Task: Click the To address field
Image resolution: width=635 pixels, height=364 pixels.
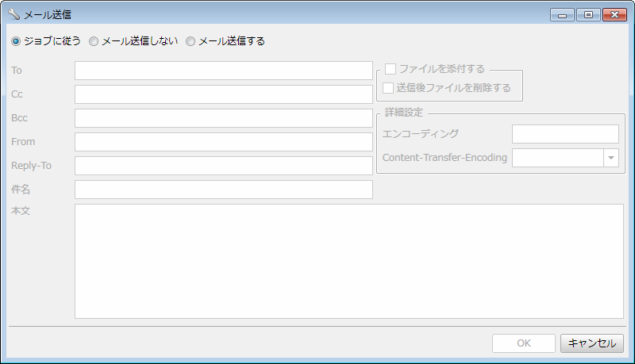Action: pyautogui.click(x=224, y=71)
